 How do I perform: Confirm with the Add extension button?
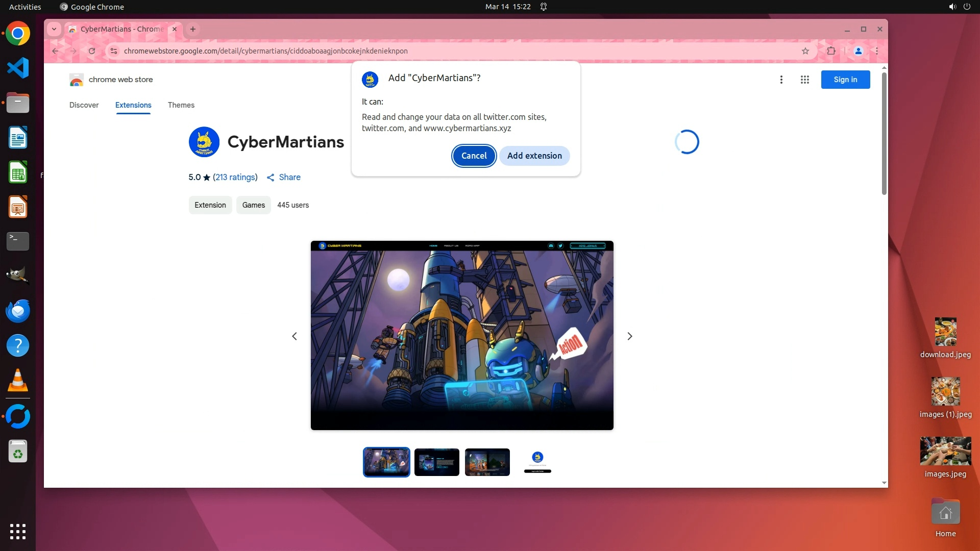[534, 156]
